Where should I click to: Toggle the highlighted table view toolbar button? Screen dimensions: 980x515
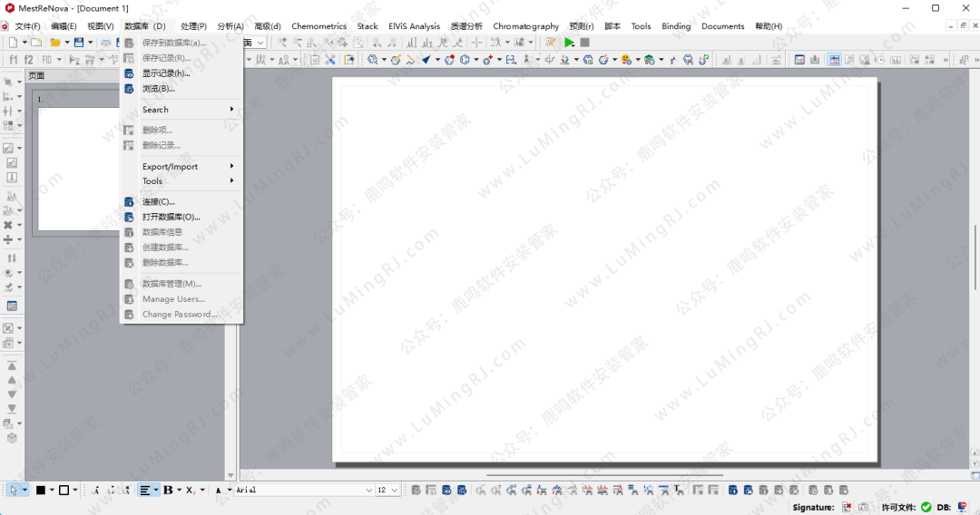(x=12, y=306)
